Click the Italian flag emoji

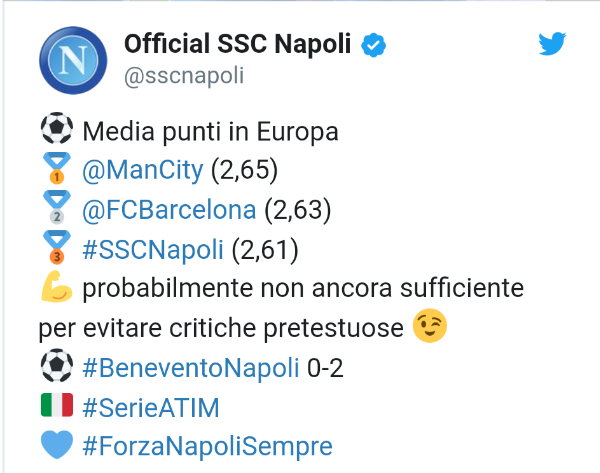click(x=57, y=405)
